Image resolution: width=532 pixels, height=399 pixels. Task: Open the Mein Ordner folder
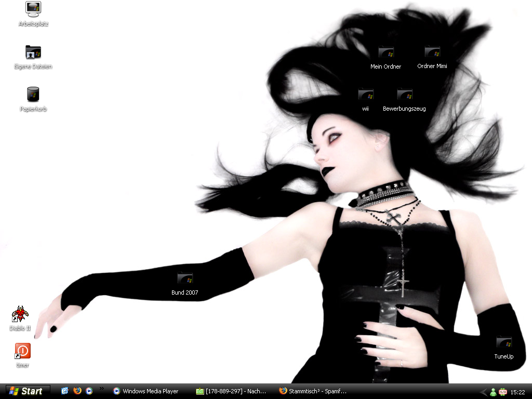pos(385,53)
